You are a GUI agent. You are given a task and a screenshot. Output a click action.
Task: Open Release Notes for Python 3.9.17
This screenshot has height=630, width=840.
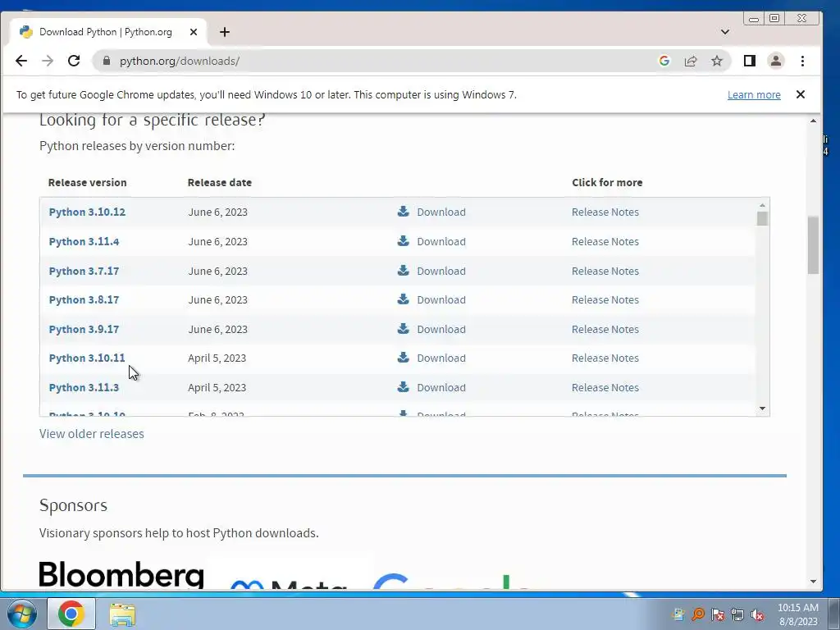(605, 330)
